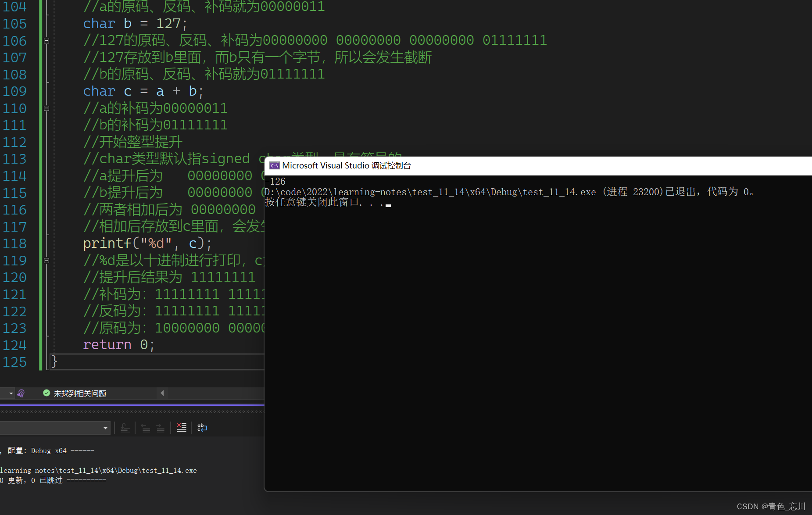Click the Clear All output icon
The height and width of the screenshot is (515, 812).
pos(181,427)
